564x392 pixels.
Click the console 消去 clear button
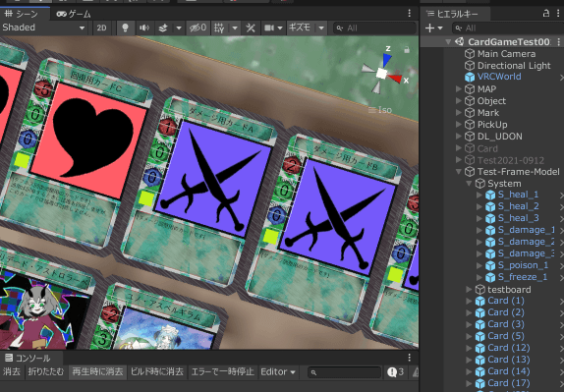click(x=12, y=372)
